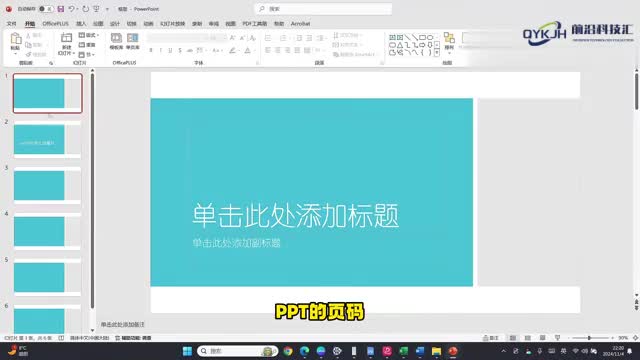Click the Clear All Formatting icon
Viewport: 640px width, 360px height.
pos(252,38)
